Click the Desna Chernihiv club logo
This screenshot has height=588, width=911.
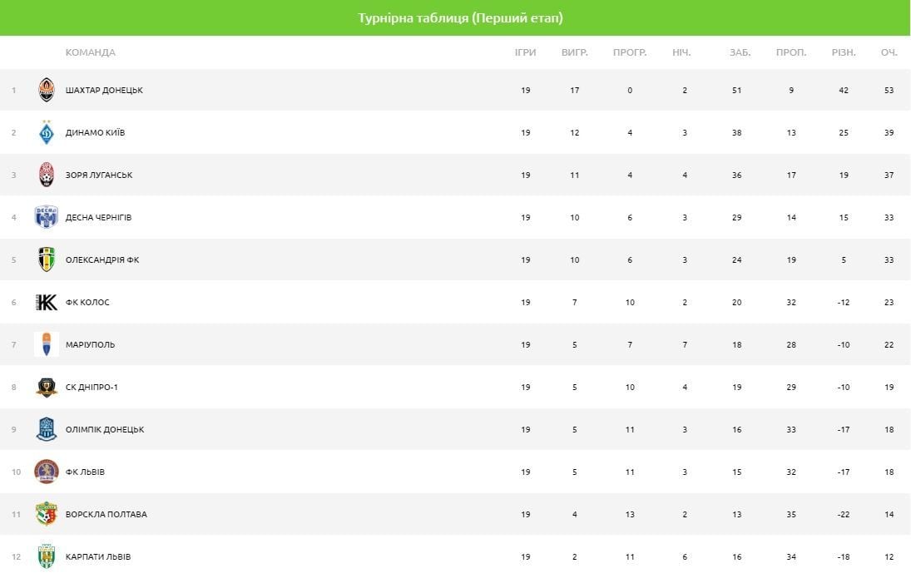coord(47,217)
